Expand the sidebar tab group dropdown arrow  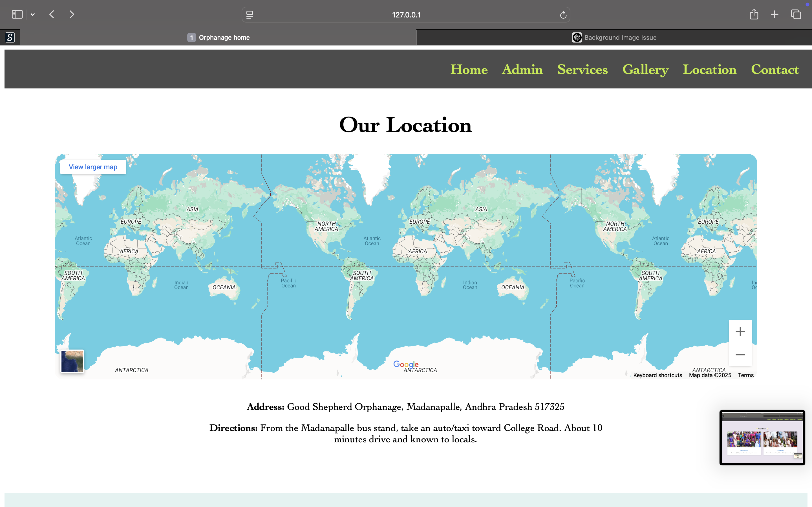pos(32,14)
